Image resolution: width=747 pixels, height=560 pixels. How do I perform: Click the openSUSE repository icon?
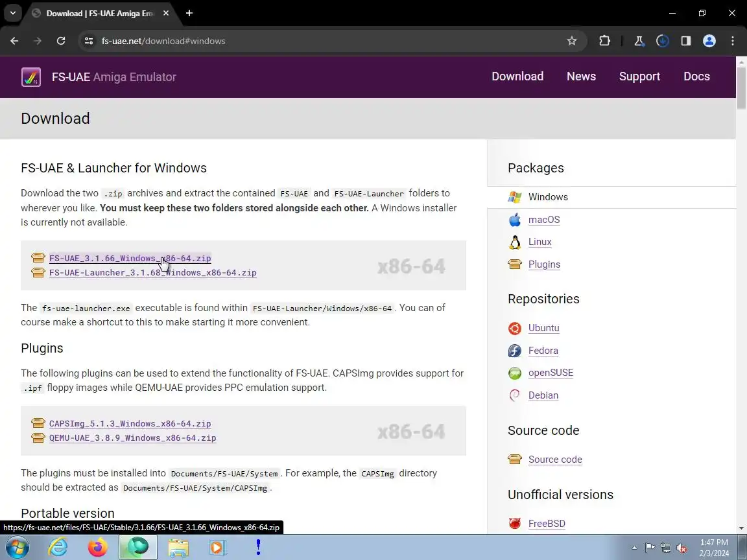[x=514, y=373]
